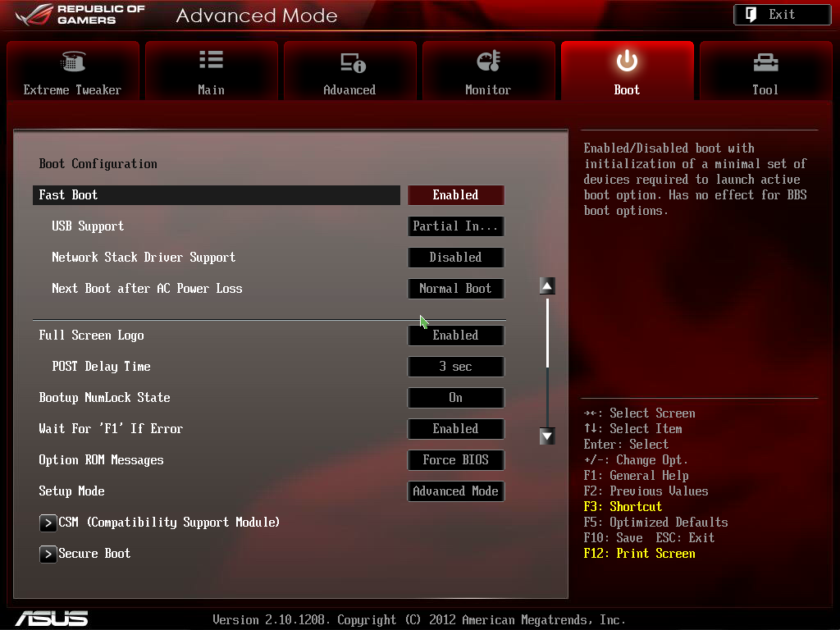The height and width of the screenshot is (630, 840).
Task: Click the Advanced monitor info icon
Action: click(353, 62)
